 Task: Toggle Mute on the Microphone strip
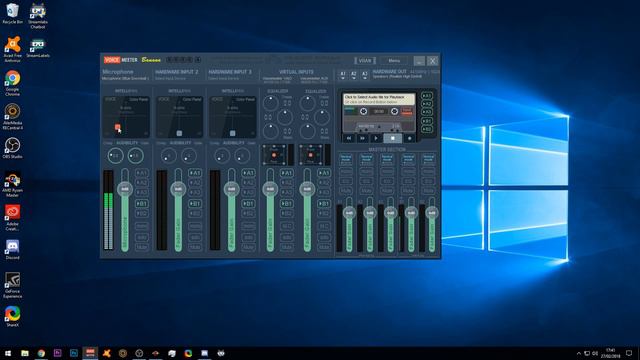[142, 247]
